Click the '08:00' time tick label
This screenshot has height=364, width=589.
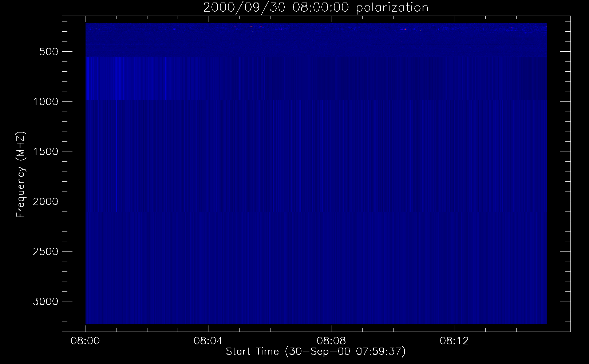[85, 341]
